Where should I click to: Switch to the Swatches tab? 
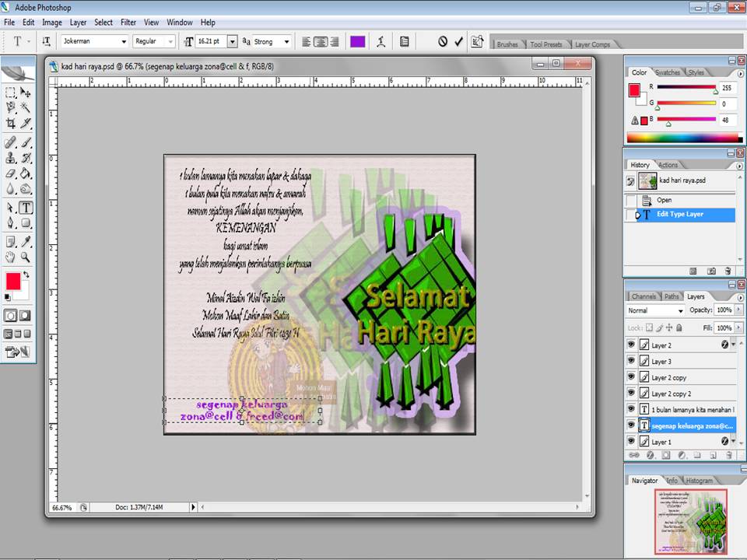click(668, 72)
